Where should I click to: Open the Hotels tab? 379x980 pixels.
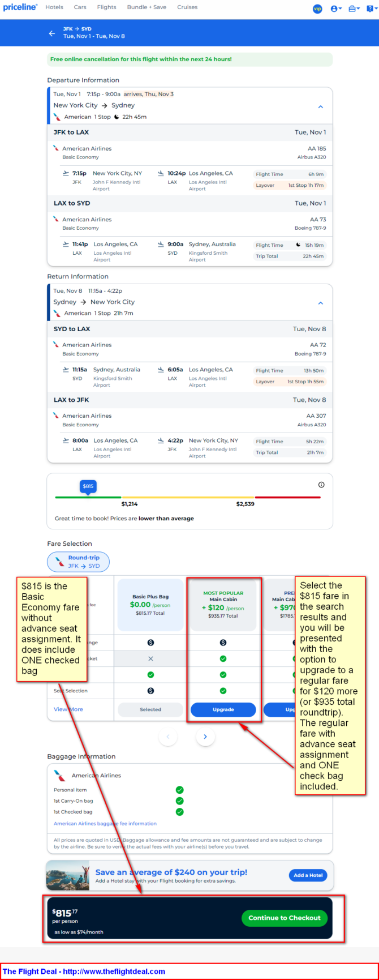(54, 7)
